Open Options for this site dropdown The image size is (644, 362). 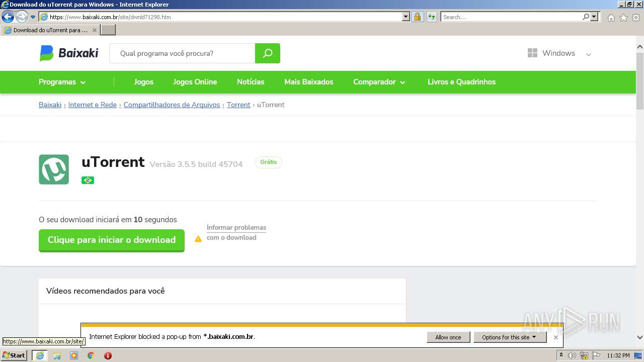(x=510, y=337)
